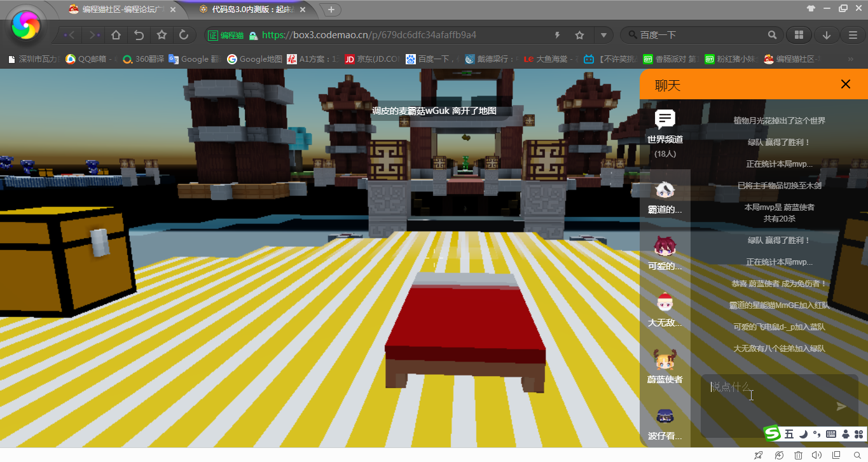Open the four-square toolbox icon in input bar
The image size is (868, 462).
coord(858,434)
